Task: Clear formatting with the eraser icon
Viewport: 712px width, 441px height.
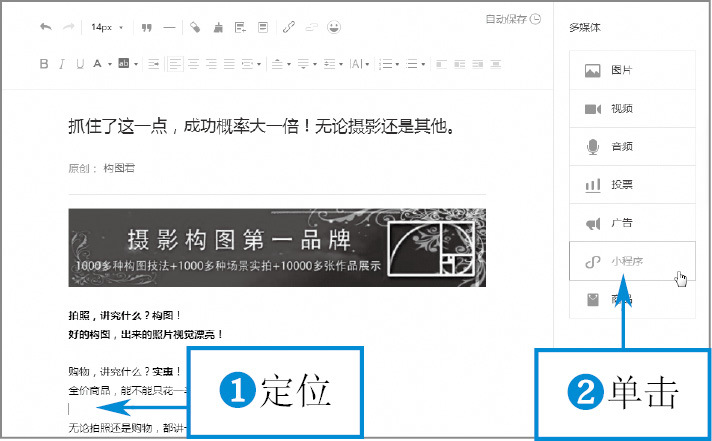Action: pyautogui.click(x=195, y=28)
